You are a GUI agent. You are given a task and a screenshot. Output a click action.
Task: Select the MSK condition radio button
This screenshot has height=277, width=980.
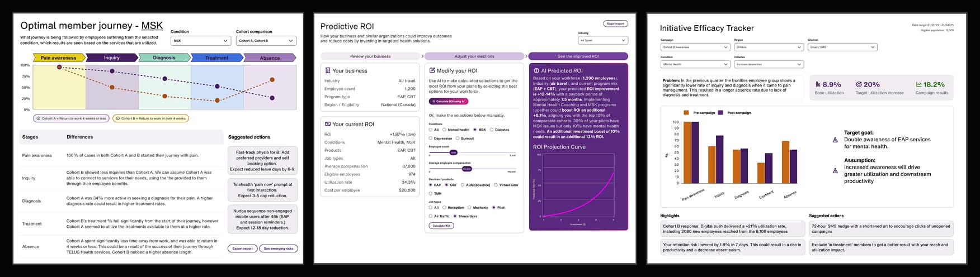(475, 130)
